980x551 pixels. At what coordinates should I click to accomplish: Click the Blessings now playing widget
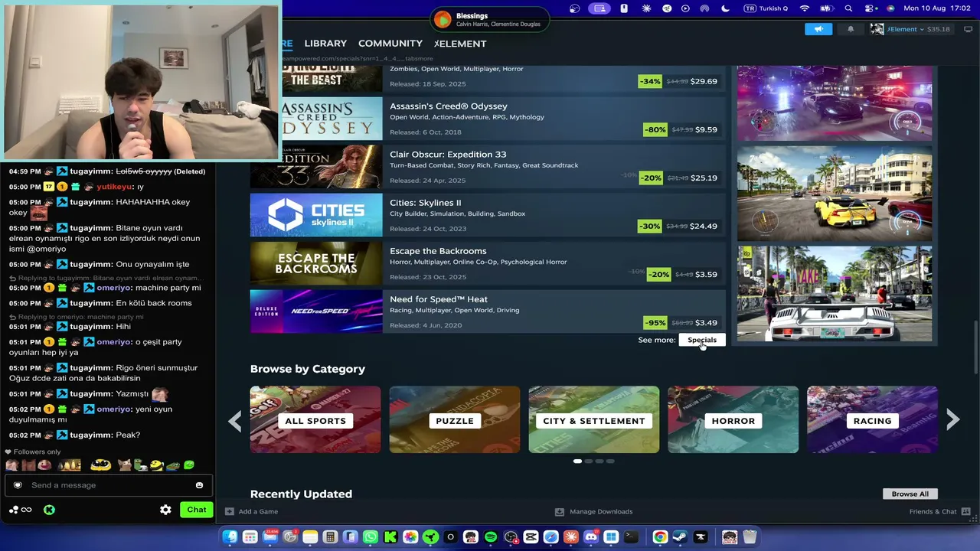490,19
